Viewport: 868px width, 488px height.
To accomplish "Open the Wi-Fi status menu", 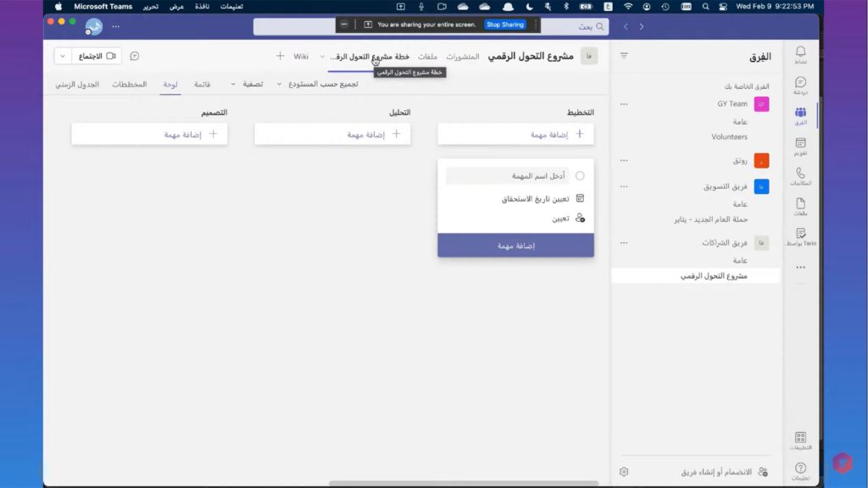I will [x=628, y=7].
